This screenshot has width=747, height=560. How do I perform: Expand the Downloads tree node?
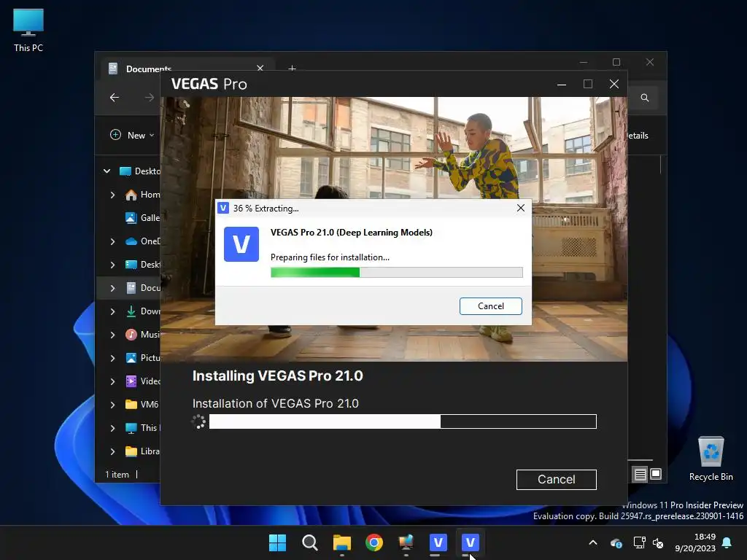point(113,311)
